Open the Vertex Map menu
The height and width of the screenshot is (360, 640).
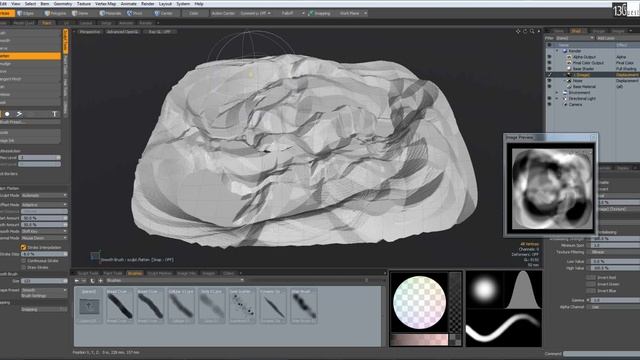coord(105,4)
